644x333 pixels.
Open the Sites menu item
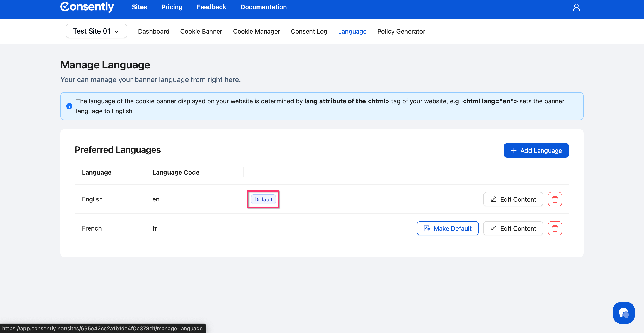point(139,7)
